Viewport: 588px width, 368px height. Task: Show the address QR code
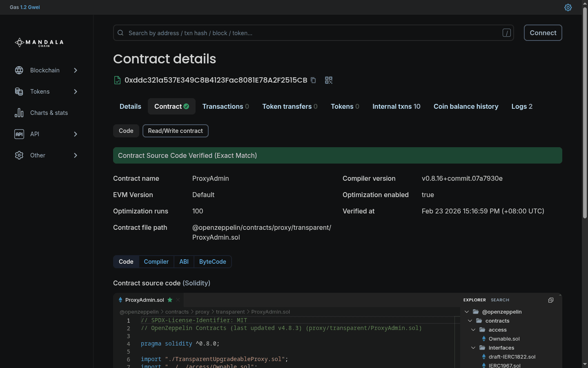[x=329, y=80]
